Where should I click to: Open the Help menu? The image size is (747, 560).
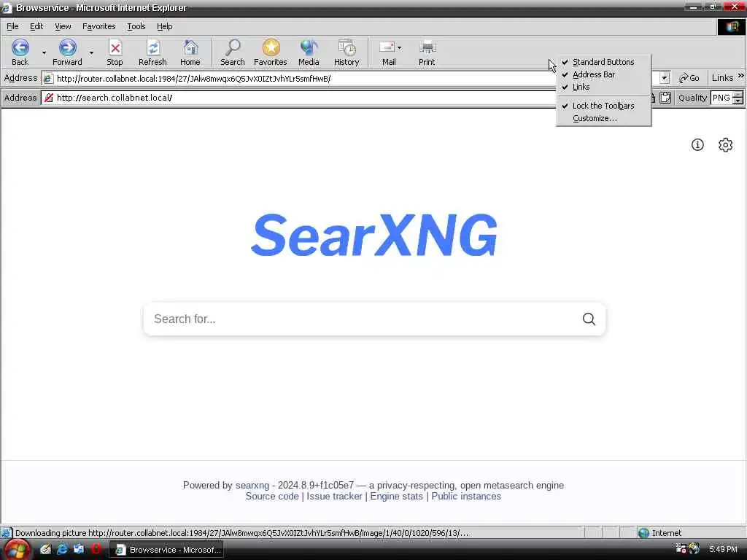point(165,27)
